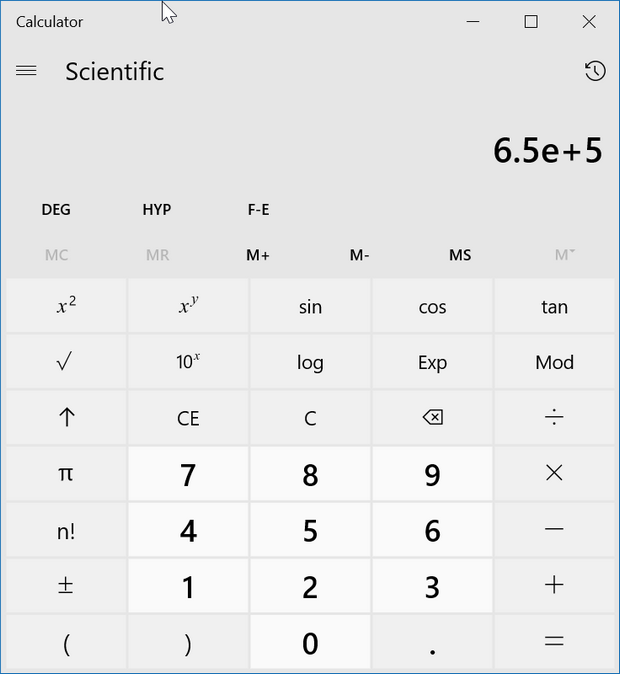
Task: Toggle DEG angle unit mode
Action: (56, 209)
